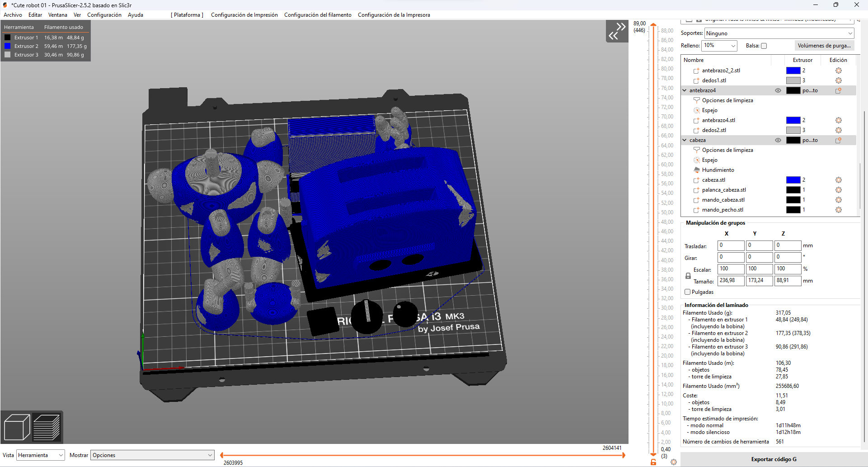Uncheck the Pulgadas checkbox
The width and height of the screenshot is (868, 467).
tap(688, 292)
